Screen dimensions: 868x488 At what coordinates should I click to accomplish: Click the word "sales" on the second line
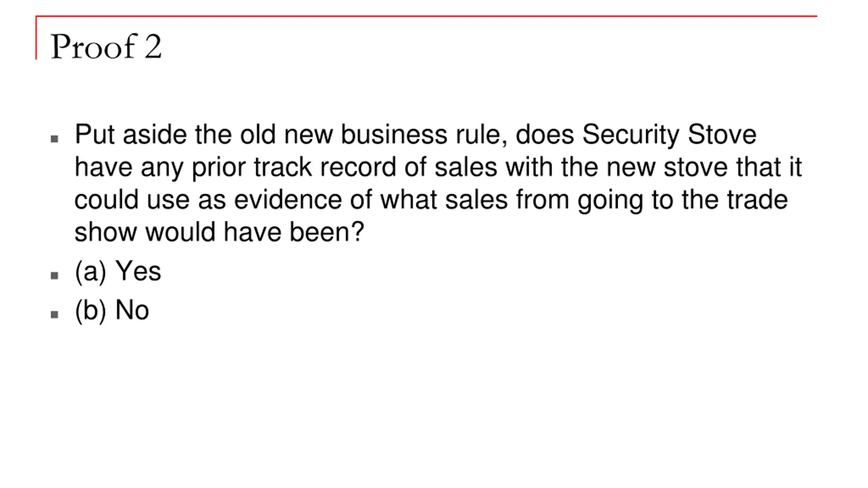tap(466, 167)
